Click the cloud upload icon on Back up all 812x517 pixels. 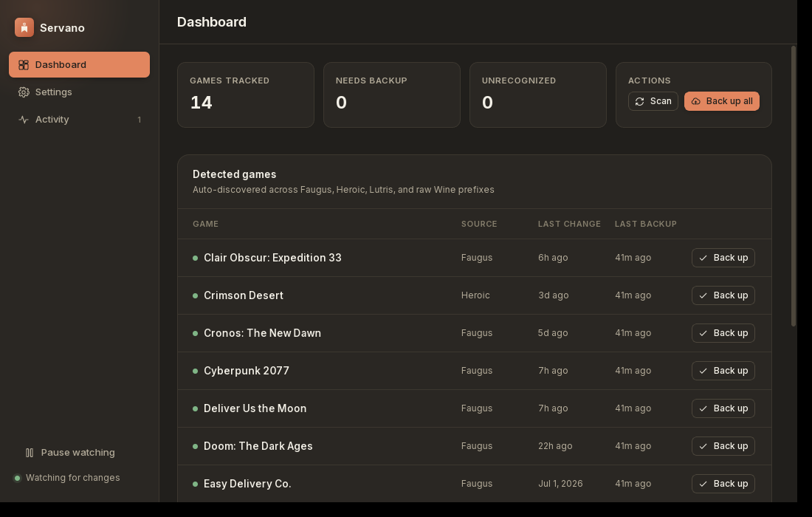click(x=696, y=101)
